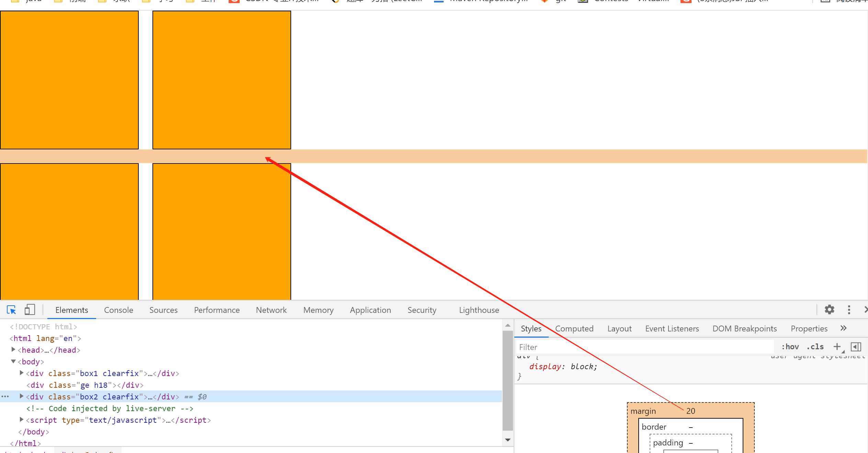Open the Security tab
Screen dimensions: 868x453
click(x=422, y=310)
